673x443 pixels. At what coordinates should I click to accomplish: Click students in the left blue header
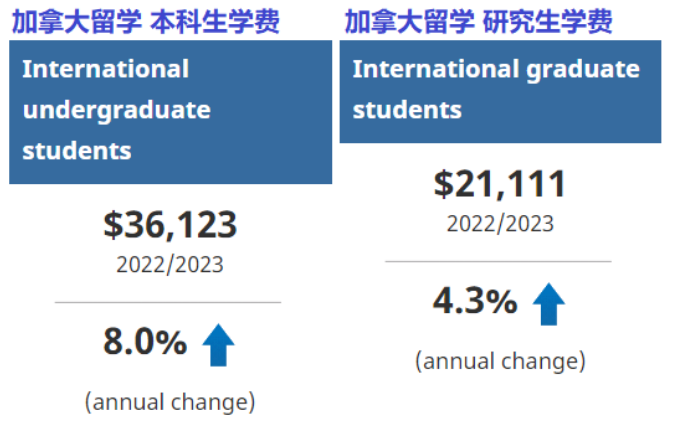(77, 151)
